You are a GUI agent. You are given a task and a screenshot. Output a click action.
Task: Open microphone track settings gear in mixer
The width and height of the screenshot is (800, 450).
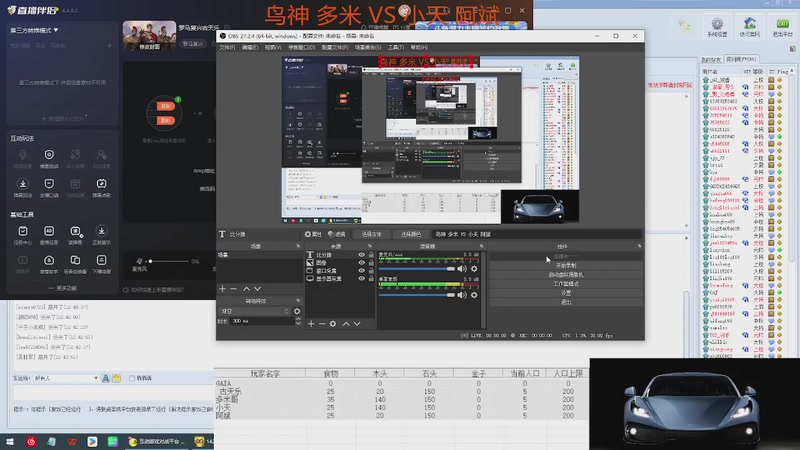474,268
